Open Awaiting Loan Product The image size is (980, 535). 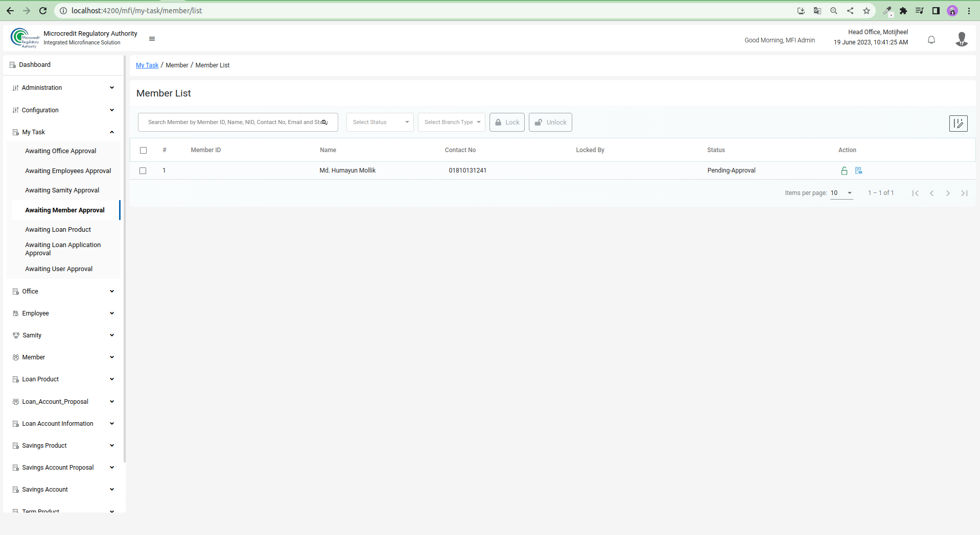58,230
